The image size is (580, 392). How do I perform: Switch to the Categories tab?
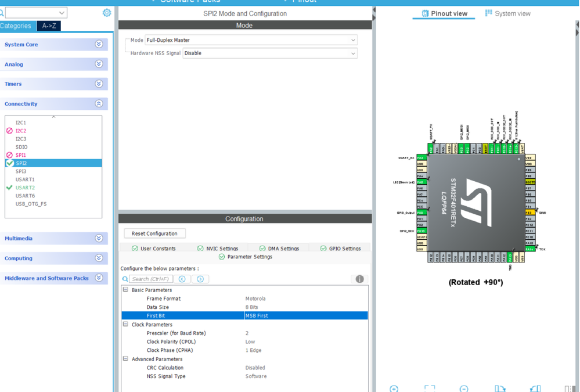tap(17, 26)
